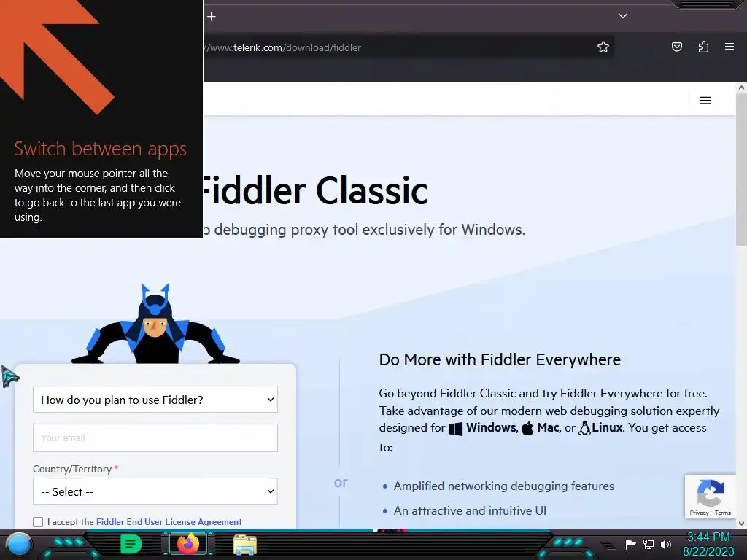Viewport: 747px width, 560px height.
Task: Click the Amplified networking debugging features bullet
Action: click(x=504, y=486)
